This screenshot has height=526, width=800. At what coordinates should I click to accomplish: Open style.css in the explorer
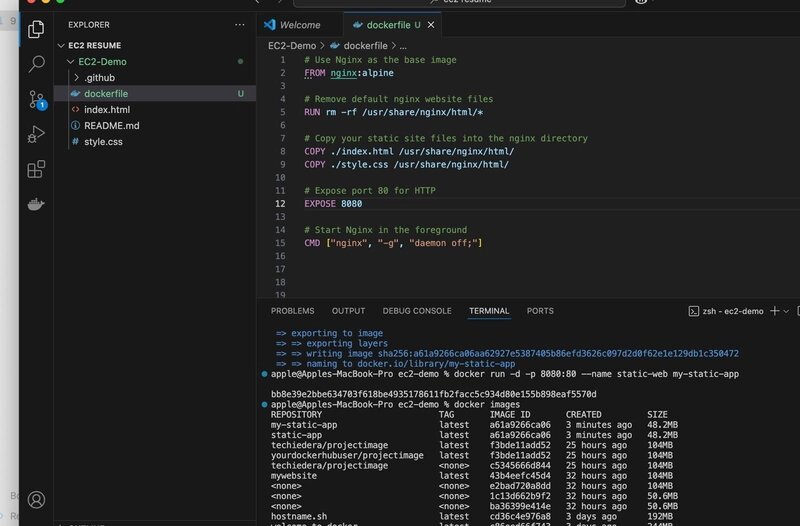[103, 142]
